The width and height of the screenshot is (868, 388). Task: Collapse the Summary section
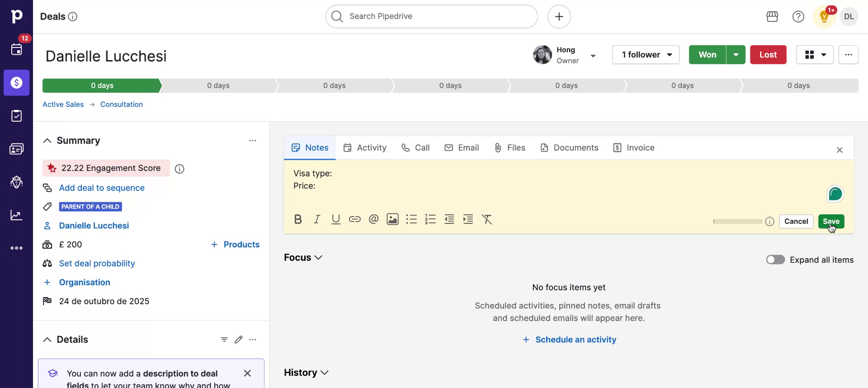pyautogui.click(x=47, y=141)
